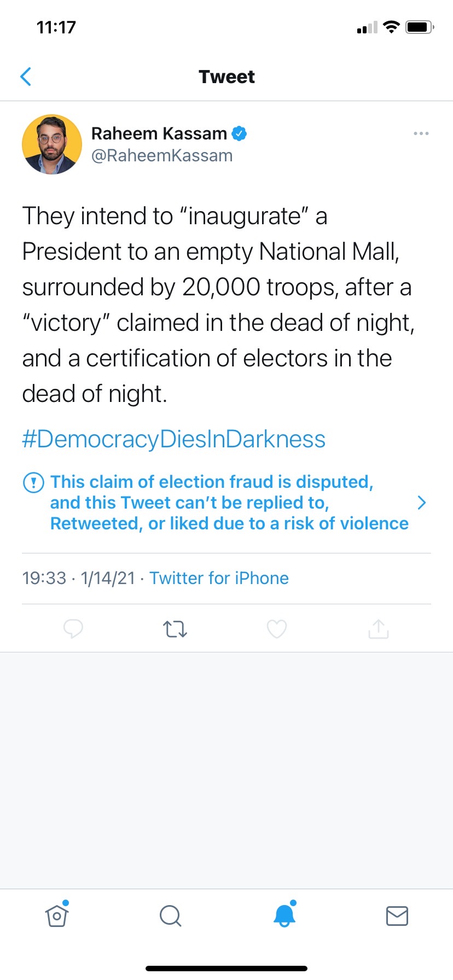
Task: Like the tweet with the heart icon
Action: tap(277, 629)
